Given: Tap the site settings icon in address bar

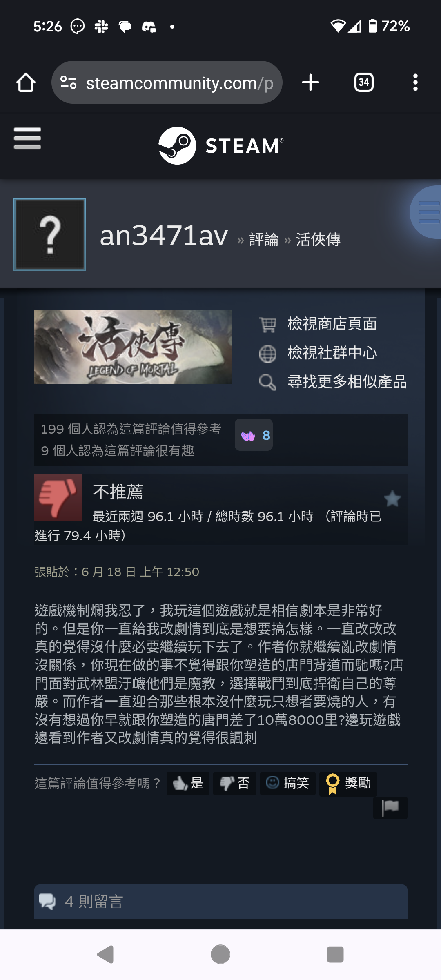Looking at the screenshot, I should tap(69, 82).
